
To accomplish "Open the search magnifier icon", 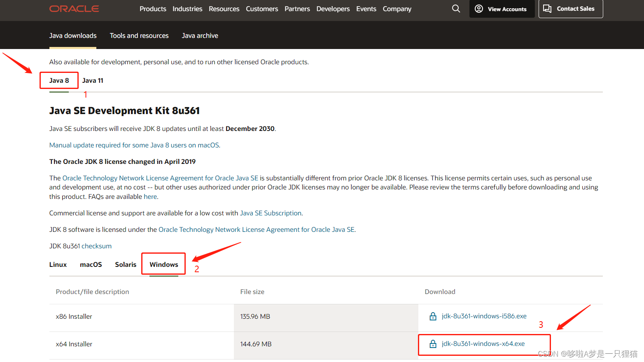I will 456,9.
